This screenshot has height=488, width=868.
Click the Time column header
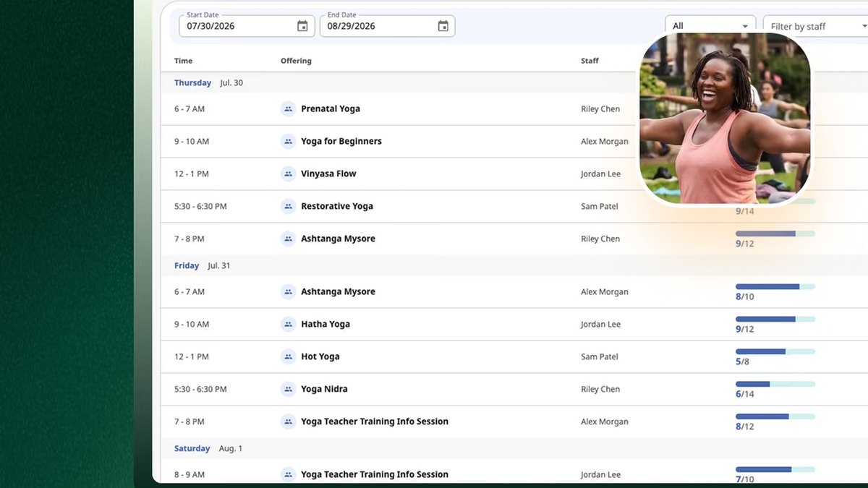184,61
